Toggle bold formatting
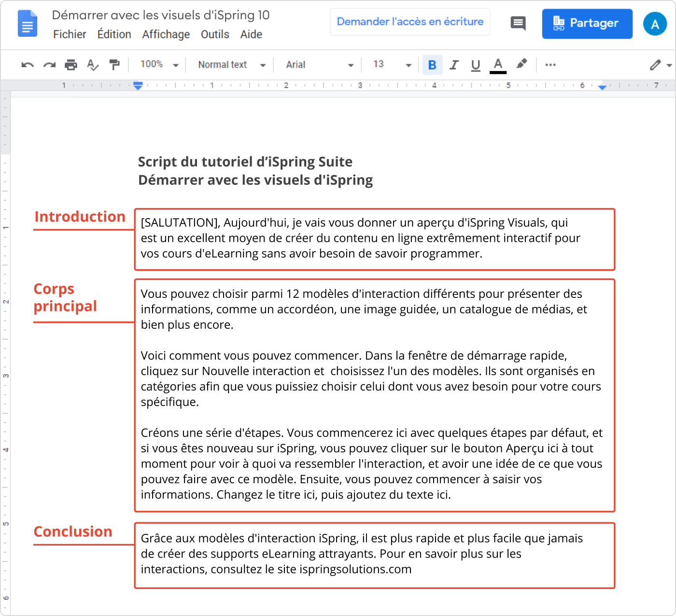 [x=433, y=65]
